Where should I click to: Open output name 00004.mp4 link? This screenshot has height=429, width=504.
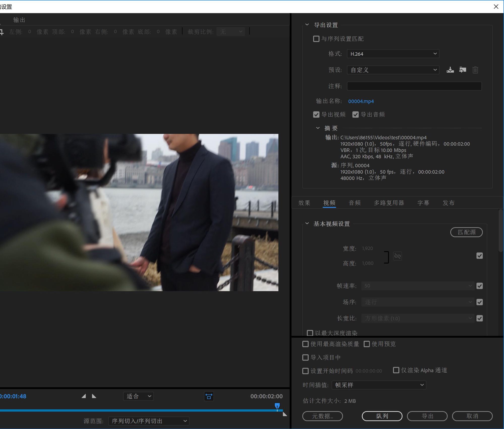[x=361, y=101]
